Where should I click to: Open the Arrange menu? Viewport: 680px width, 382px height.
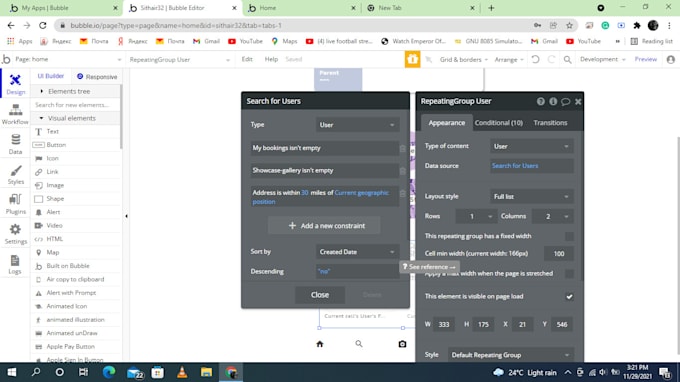pyautogui.click(x=509, y=59)
